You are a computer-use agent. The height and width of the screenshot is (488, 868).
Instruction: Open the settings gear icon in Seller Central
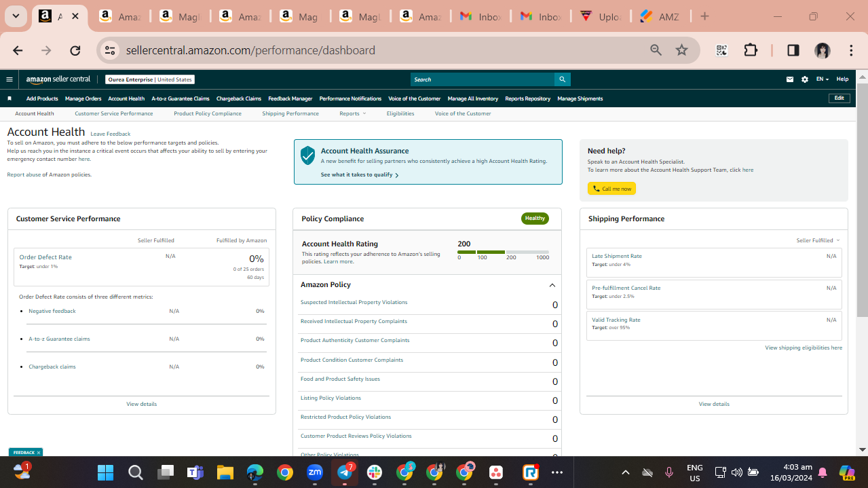coord(805,79)
